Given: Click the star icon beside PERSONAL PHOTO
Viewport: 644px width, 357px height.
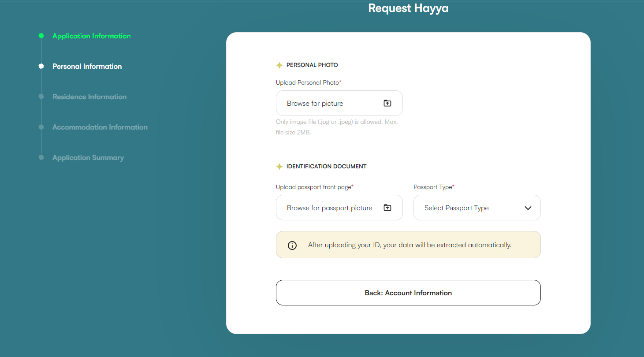Looking at the screenshot, I should [279, 65].
